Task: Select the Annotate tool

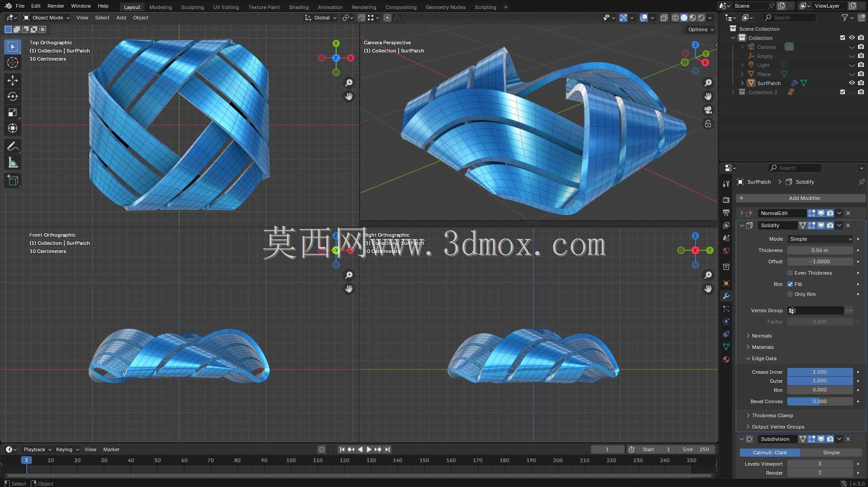Action: tap(13, 146)
